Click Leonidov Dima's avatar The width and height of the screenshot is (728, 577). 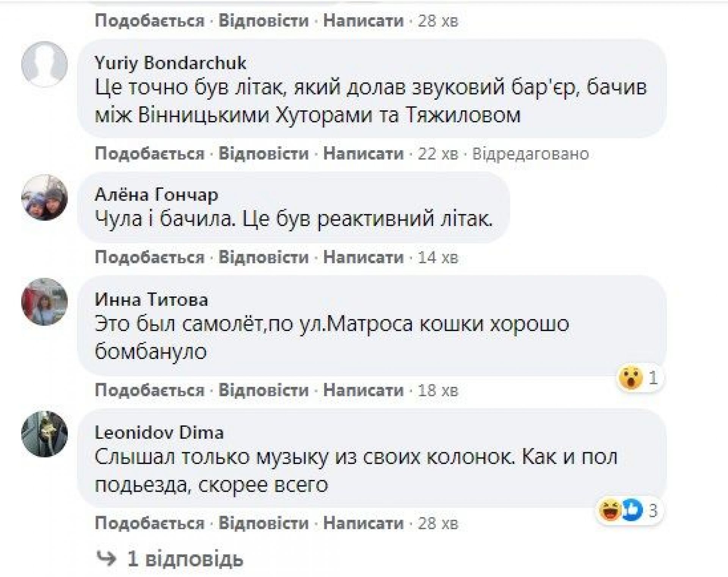tap(44, 434)
